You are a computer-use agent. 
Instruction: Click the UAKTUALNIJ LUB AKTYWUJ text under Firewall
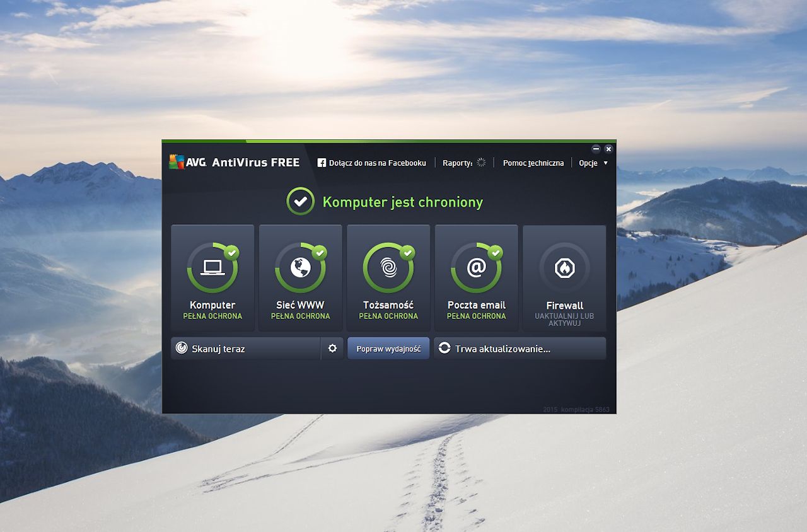(x=564, y=320)
